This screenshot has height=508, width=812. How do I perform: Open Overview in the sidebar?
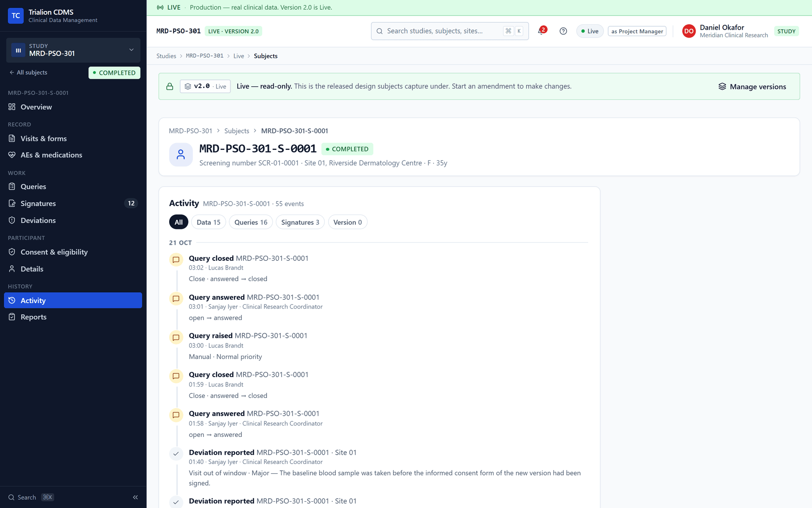73,107
